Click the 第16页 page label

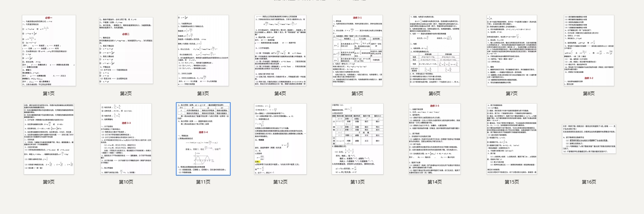[589, 182]
